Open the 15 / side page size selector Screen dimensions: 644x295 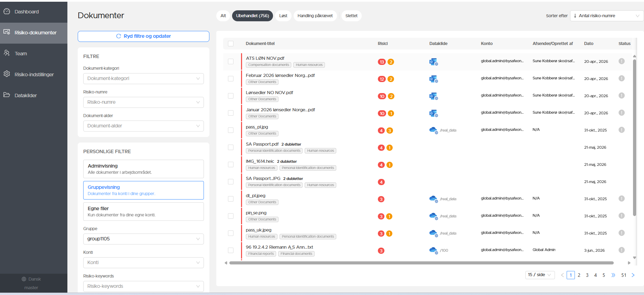pyautogui.click(x=540, y=275)
